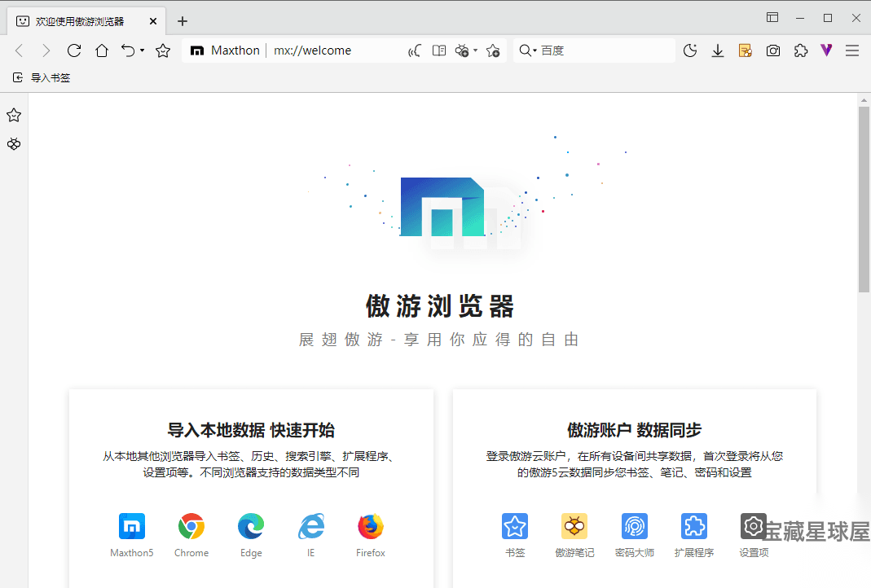Add this page to bookmarks

[493, 50]
